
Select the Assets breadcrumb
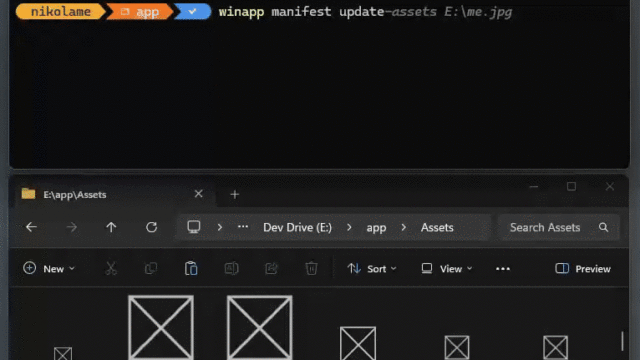point(437,227)
